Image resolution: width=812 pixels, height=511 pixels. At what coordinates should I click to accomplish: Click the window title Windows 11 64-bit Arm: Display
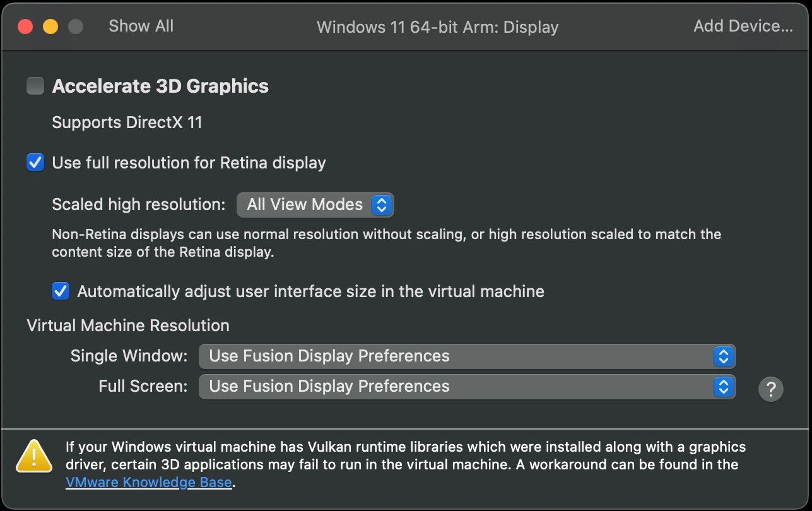pos(437,27)
